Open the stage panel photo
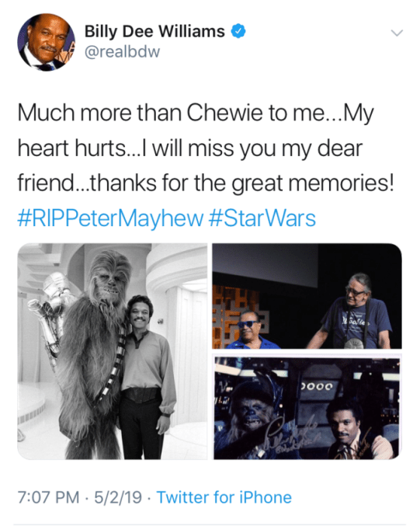Screen dimensions: 420x526 [307, 296]
